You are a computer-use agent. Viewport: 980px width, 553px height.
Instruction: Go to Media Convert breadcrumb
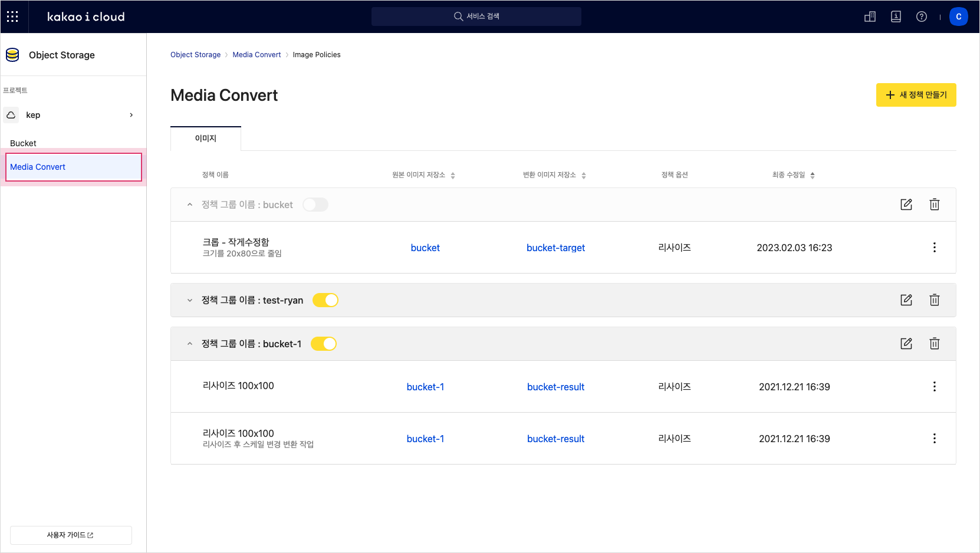[256, 55]
